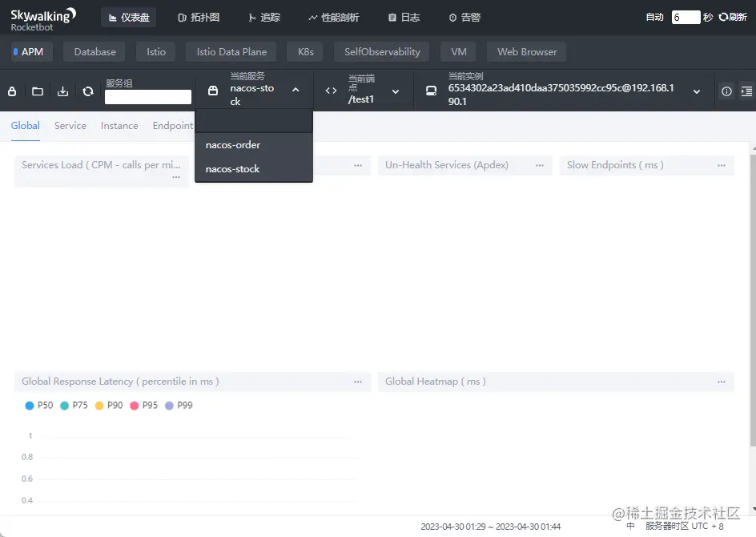Toggle P90 legend series
Image resolution: width=756 pixels, height=537 pixels.
(x=108, y=406)
